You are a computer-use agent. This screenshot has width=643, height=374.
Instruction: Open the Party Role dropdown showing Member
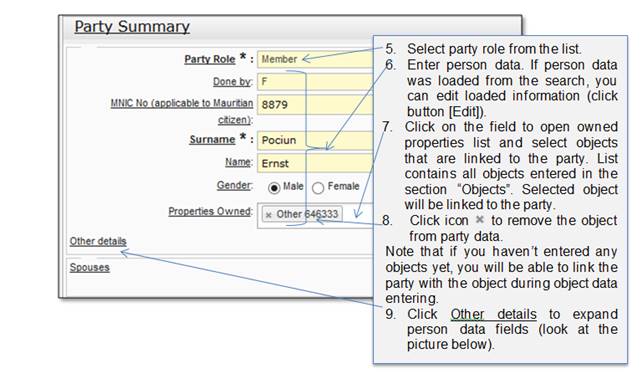tap(315, 59)
